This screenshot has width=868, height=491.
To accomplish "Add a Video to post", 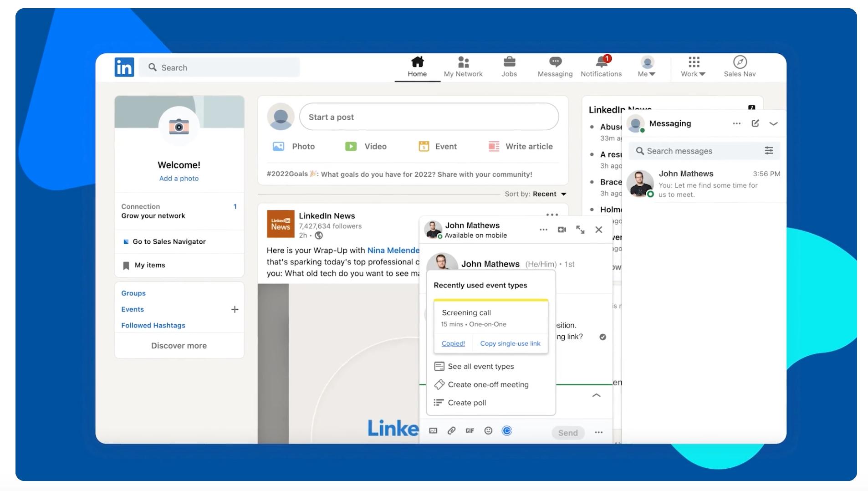I will [366, 146].
